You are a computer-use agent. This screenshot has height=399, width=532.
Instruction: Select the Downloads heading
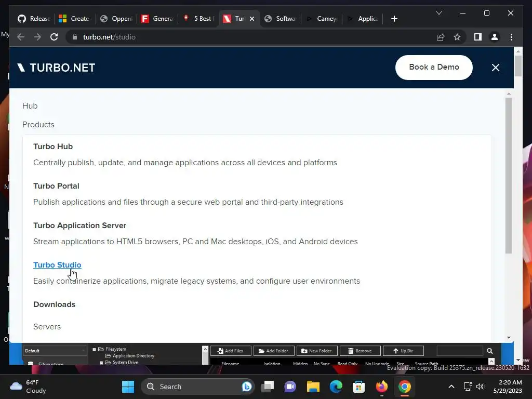tap(54, 304)
